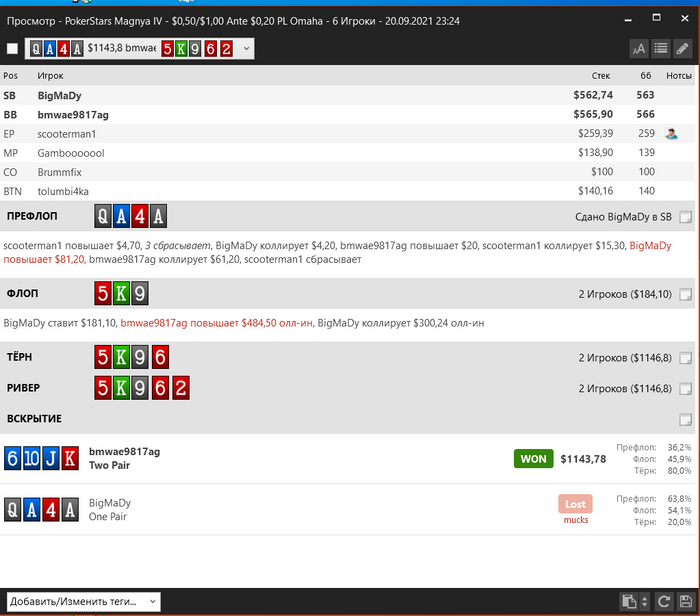Click the $259,39 stack value
The image size is (700, 616).
coord(596,133)
